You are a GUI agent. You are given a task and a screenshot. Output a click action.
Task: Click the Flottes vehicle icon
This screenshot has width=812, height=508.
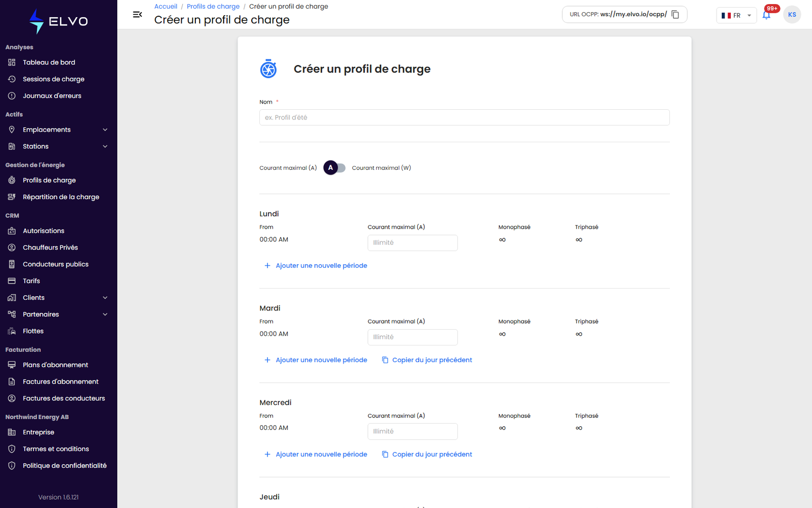coord(12,331)
